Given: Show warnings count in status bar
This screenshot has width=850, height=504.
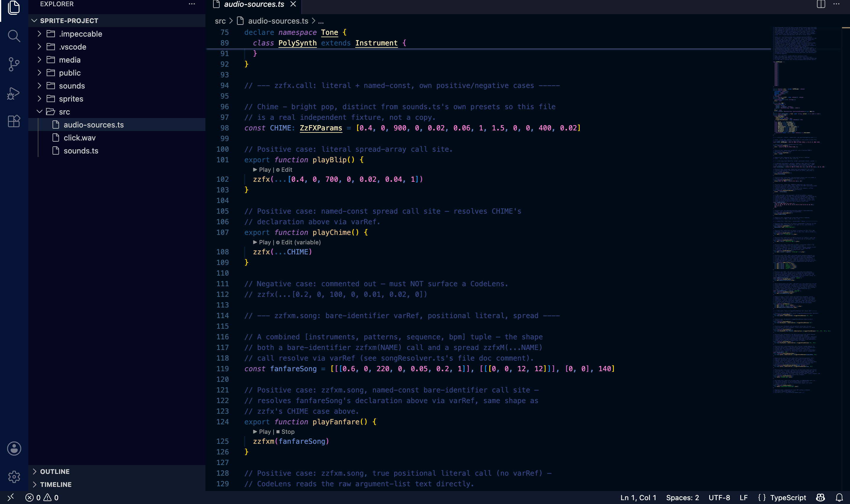Looking at the screenshot, I should (51, 498).
